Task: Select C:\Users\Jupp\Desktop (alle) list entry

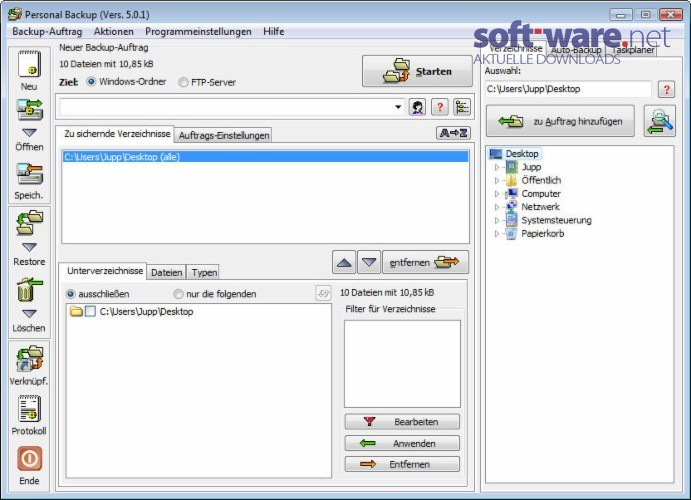Action: tap(265, 157)
